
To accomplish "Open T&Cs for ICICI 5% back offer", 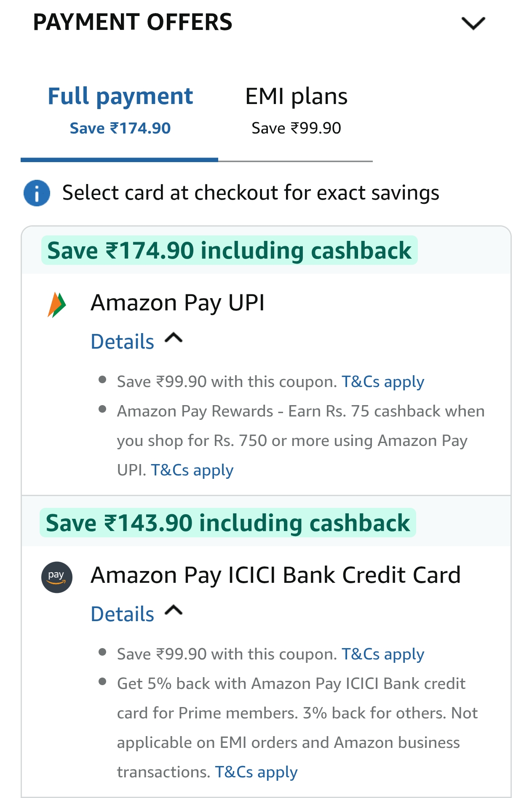I will (256, 772).
